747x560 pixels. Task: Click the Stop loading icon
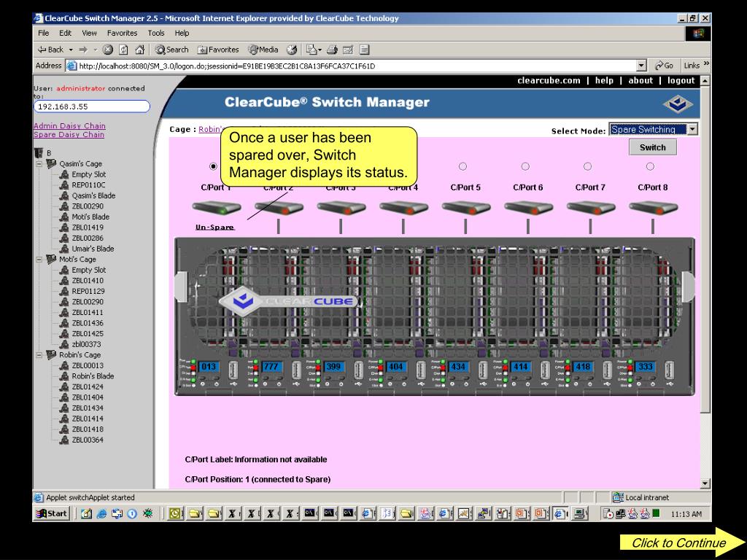108,50
